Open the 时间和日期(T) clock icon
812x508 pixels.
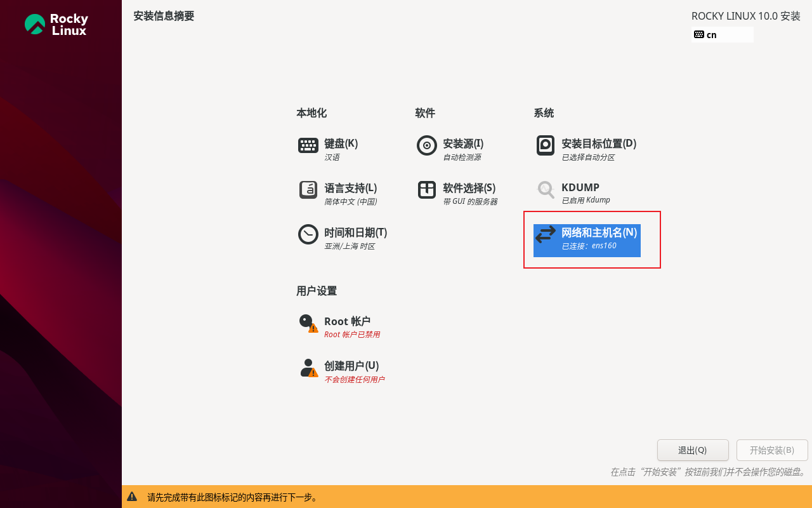click(308, 234)
